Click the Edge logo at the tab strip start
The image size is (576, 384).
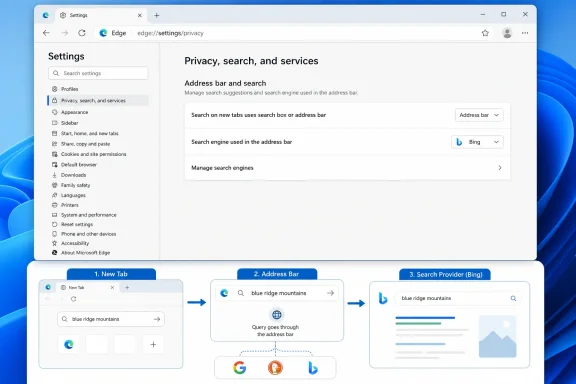tap(46, 15)
